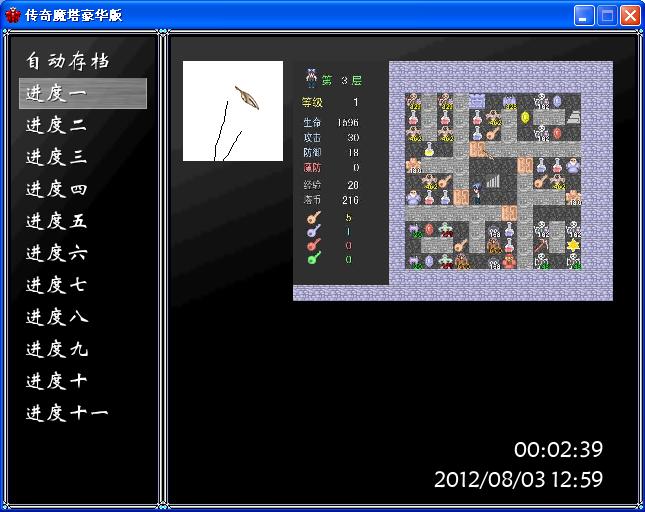
Task: Select save slot 进度十一
Action: click(83, 412)
